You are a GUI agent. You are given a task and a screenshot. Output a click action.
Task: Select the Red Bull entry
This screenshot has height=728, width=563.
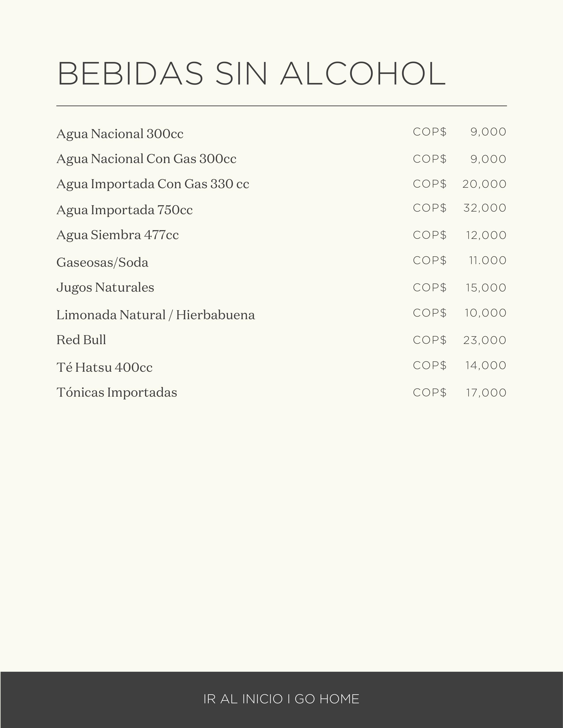pyautogui.click(x=81, y=340)
